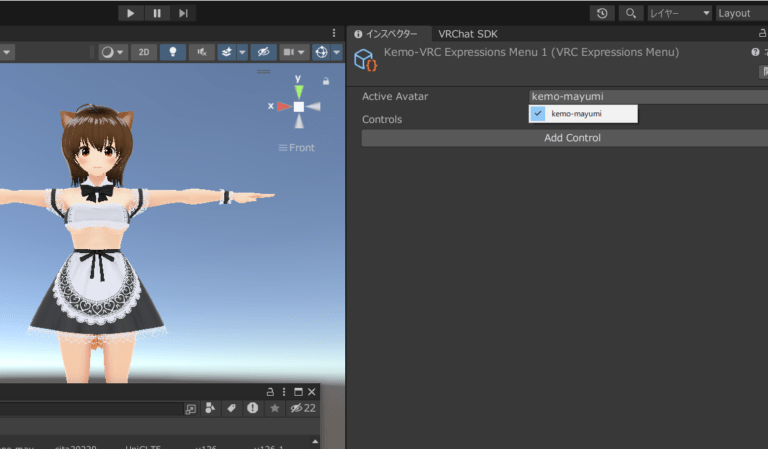Click the Pause button

(157, 13)
